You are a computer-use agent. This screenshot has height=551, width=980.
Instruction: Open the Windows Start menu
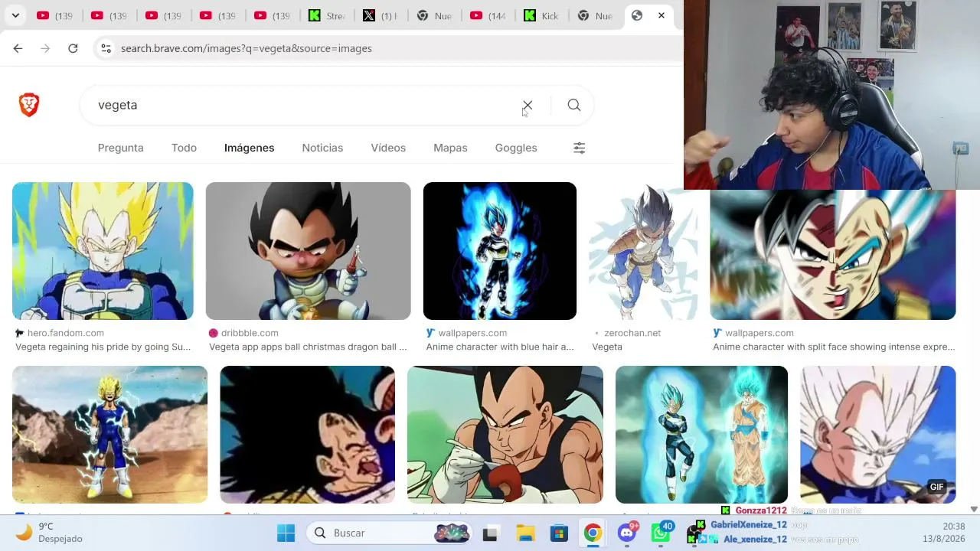[286, 533]
